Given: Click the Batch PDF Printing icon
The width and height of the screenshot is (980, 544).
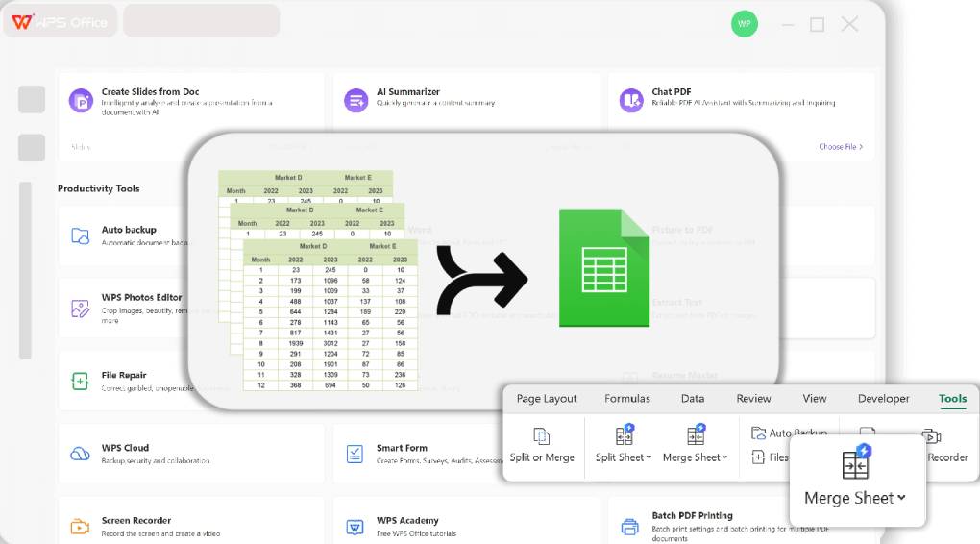Looking at the screenshot, I should [630, 526].
